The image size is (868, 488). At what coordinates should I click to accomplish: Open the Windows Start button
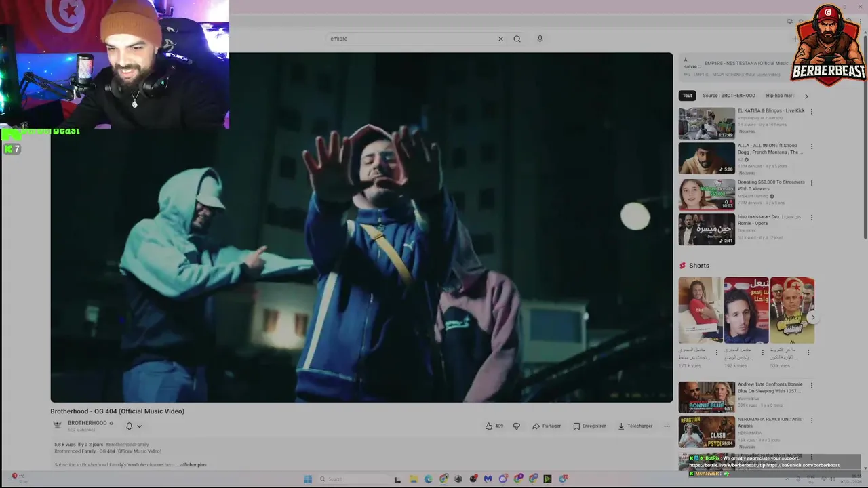(307, 479)
